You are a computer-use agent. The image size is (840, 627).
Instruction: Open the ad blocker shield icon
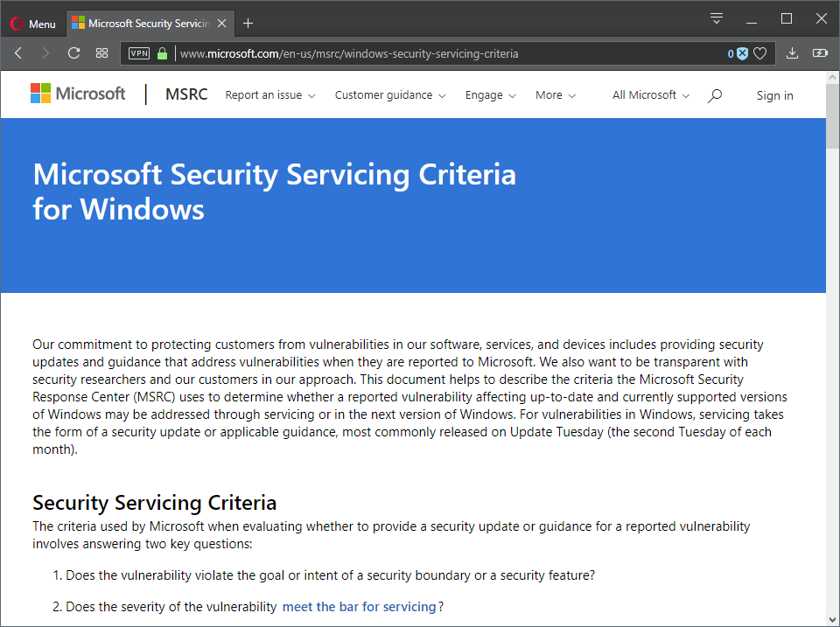(742, 53)
